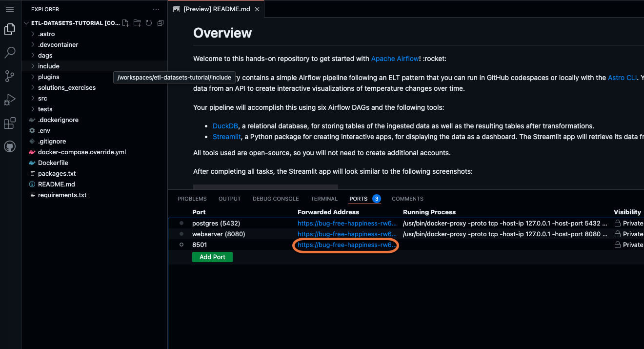644x349 pixels.
Task: Create a new file using the Explorer icon
Action: 125,22
